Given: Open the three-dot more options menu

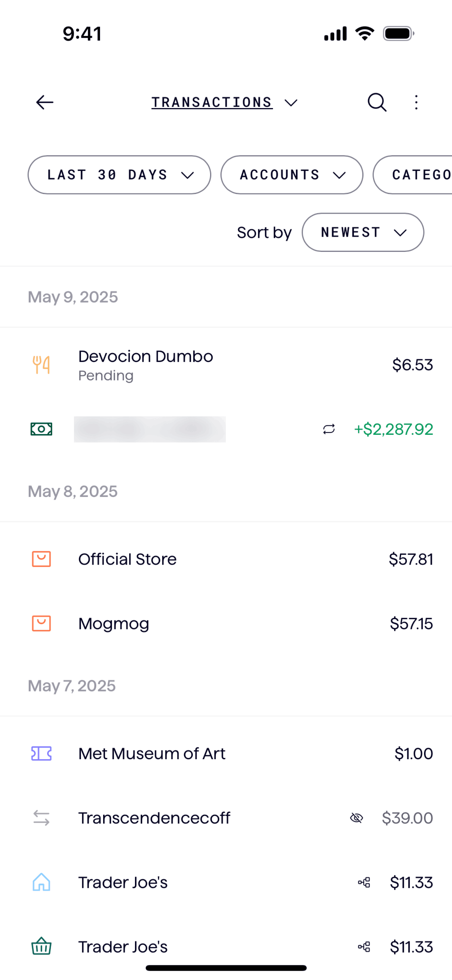Looking at the screenshot, I should pyautogui.click(x=416, y=102).
